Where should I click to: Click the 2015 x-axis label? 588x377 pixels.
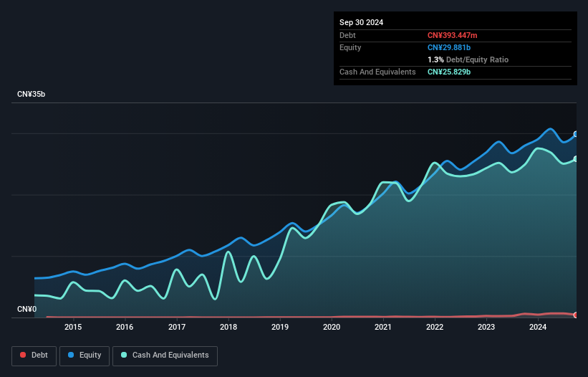73,327
